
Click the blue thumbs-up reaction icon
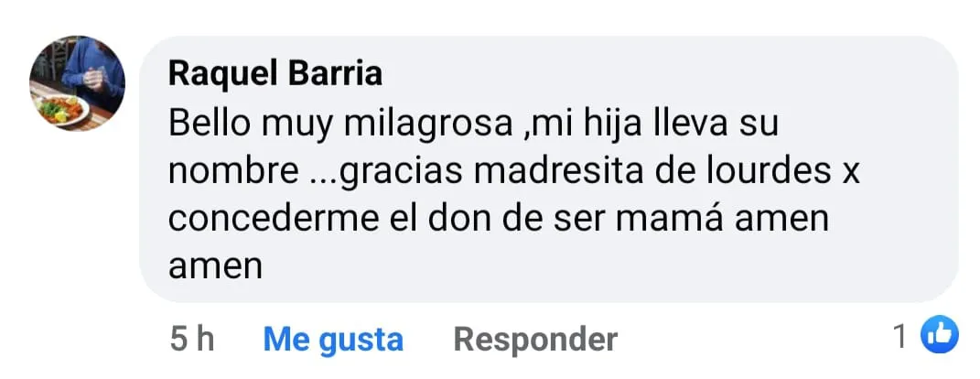coord(940,334)
